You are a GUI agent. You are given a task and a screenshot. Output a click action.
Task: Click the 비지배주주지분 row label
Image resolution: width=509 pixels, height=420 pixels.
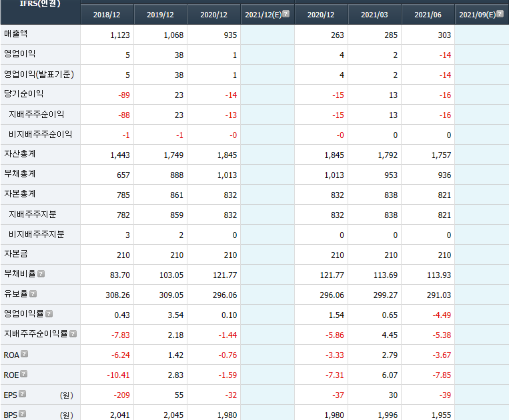36,234
